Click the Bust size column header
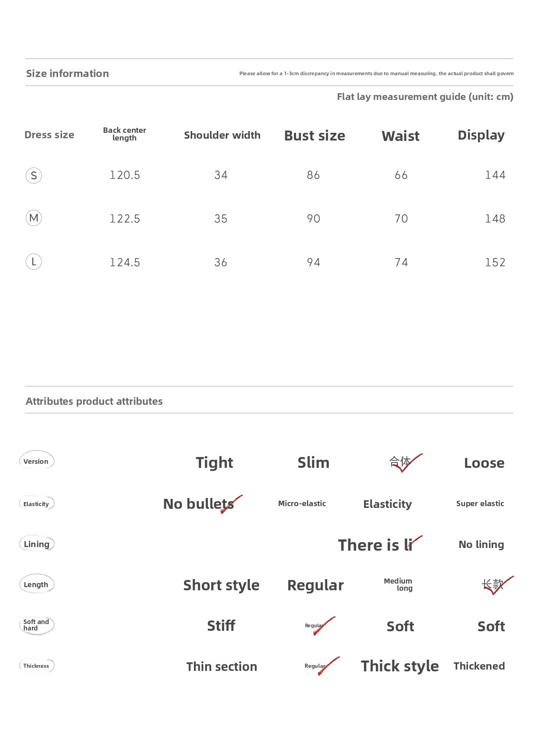The height and width of the screenshot is (756, 540). 315,136
